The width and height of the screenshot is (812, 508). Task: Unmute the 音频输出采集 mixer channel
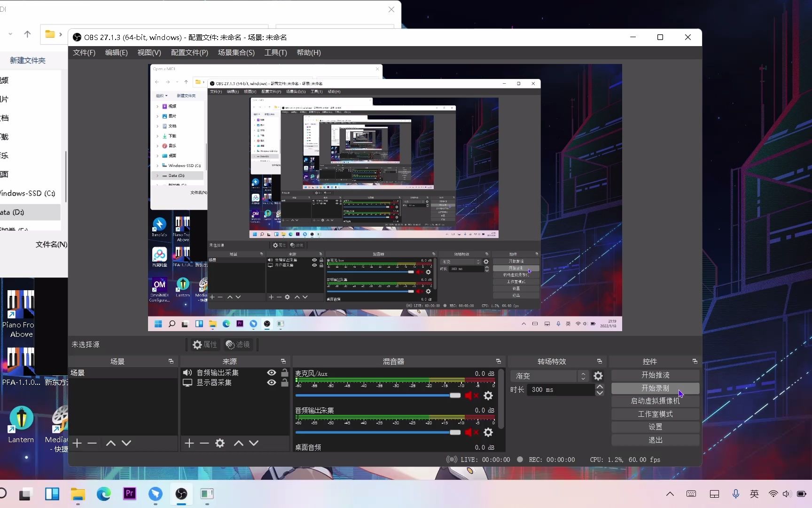471,432
